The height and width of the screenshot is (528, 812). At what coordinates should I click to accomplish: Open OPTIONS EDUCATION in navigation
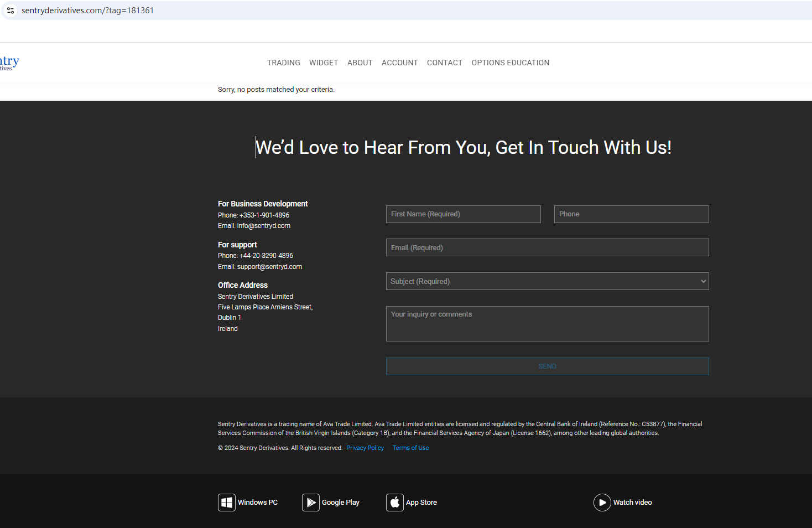510,63
